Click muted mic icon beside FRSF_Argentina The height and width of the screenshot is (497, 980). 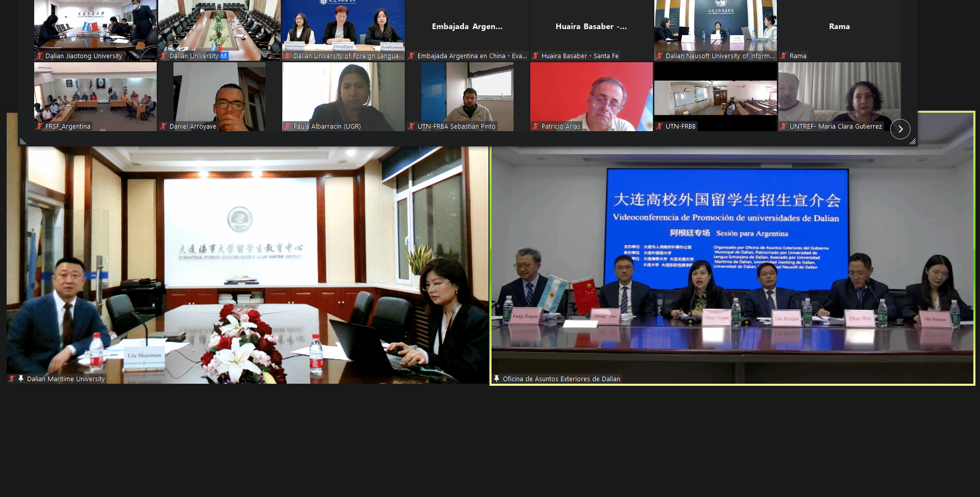(x=39, y=127)
